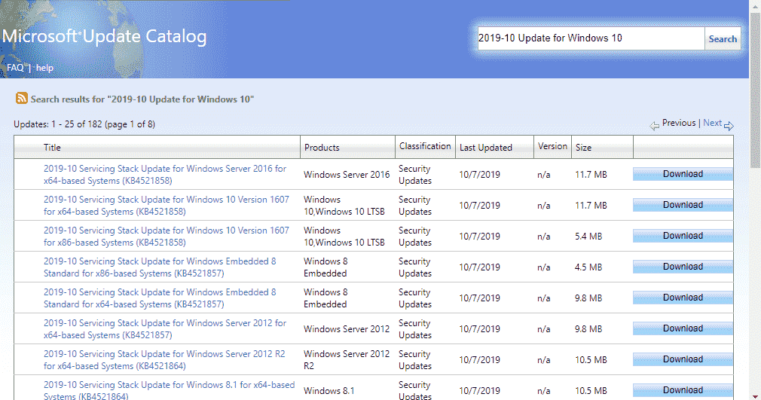The image size is (761, 400).
Task: Open Windows Embedded 8 Standard x86 KB4521857 link
Action: (x=160, y=267)
